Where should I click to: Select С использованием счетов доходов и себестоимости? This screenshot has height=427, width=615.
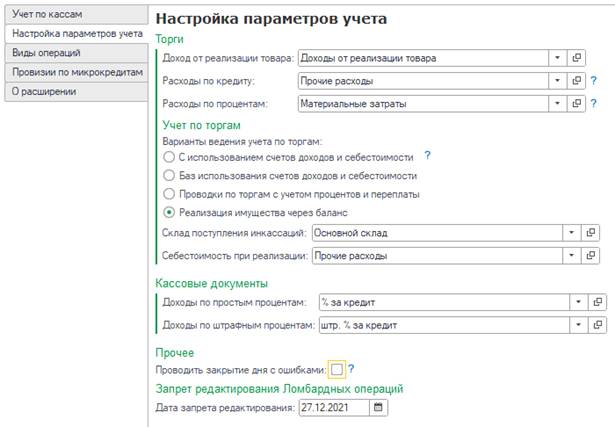click(x=169, y=157)
